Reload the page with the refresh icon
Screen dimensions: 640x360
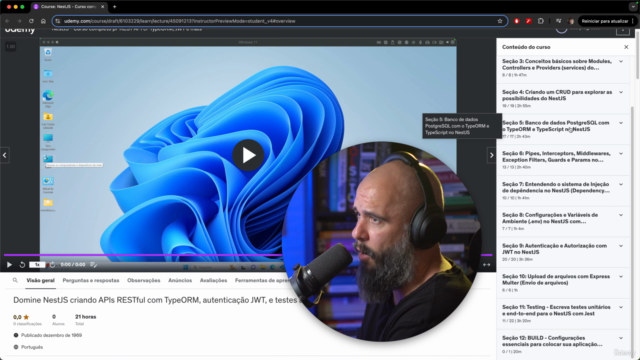click(31, 21)
